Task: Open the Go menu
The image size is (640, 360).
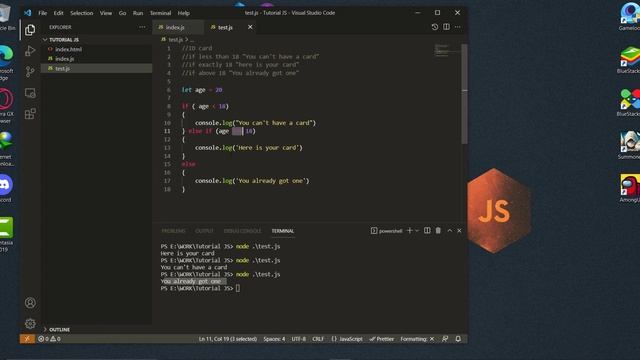Action: point(122,13)
